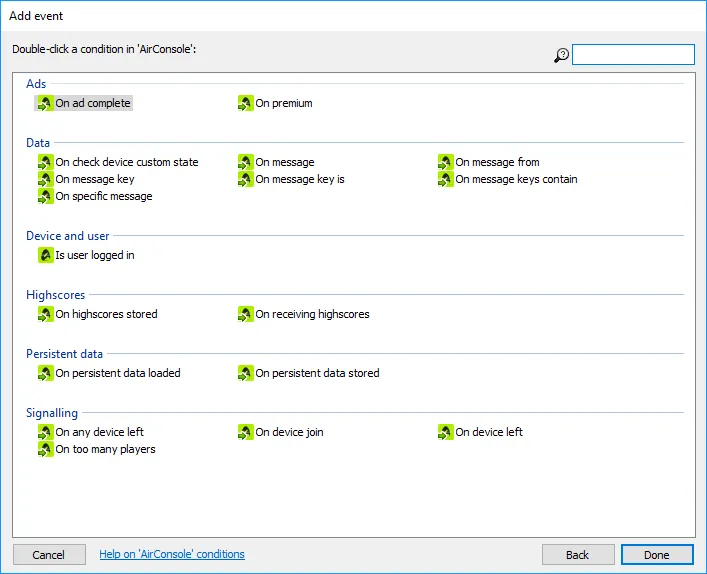Select the 'On too many players' label
Image resolution: width=707 pixels, height=574 pixels.
coord(106,450)
